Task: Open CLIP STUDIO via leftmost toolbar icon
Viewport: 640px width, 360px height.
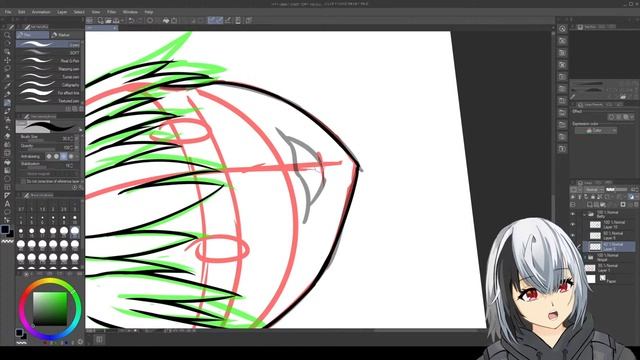Action: click(89, 20)
